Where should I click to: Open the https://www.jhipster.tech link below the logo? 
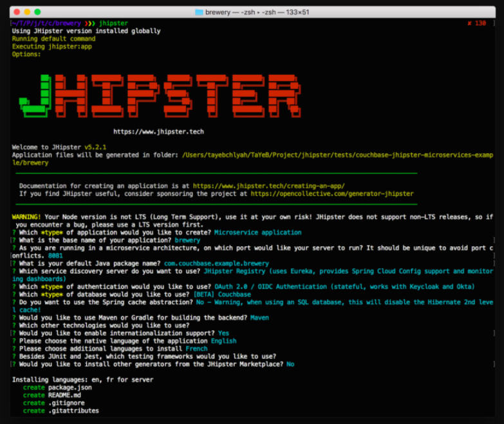click(158, 131)
